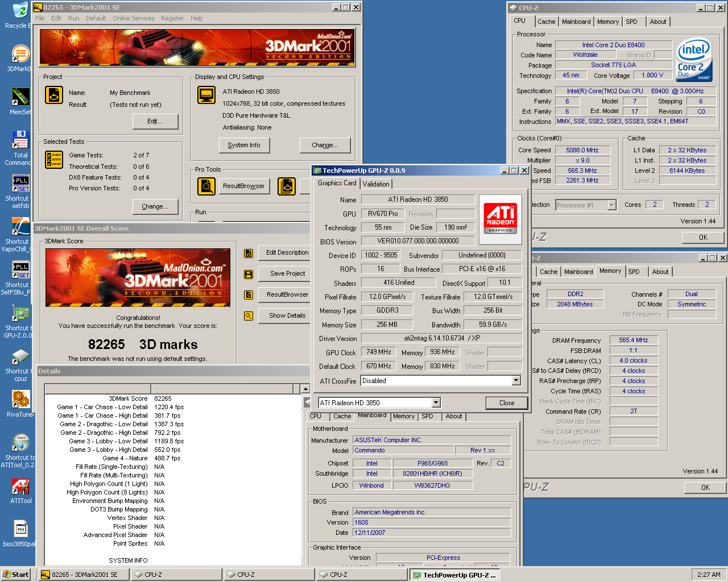Click the Edit Description icon in score window
This screenshot has width=728, height=582.
tap(249, 253)
